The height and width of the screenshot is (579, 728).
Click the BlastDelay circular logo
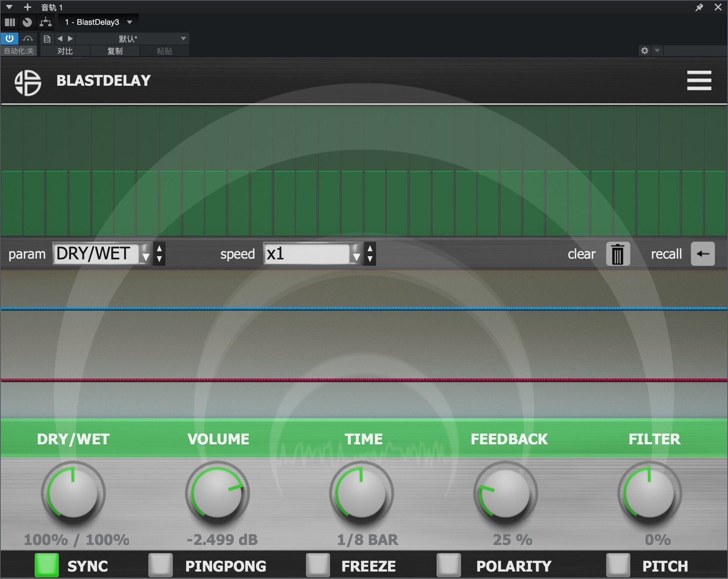(x=28, y=82)
